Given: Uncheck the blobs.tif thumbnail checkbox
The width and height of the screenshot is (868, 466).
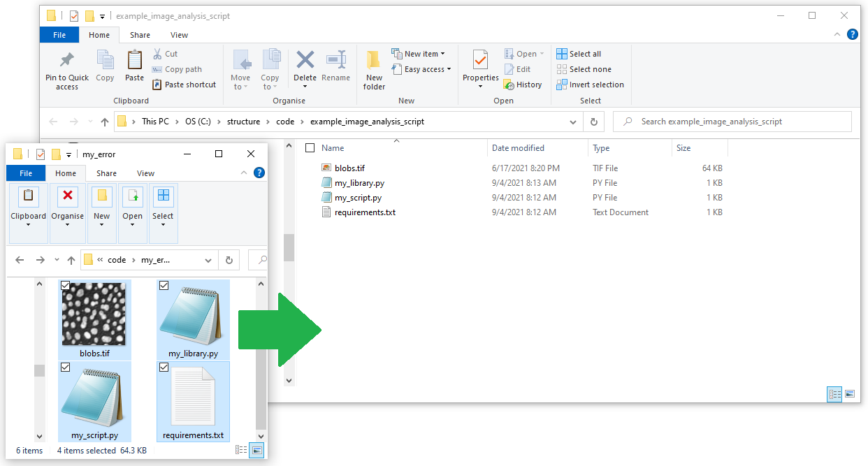Looking at the screenshot, I should [66, 286].
